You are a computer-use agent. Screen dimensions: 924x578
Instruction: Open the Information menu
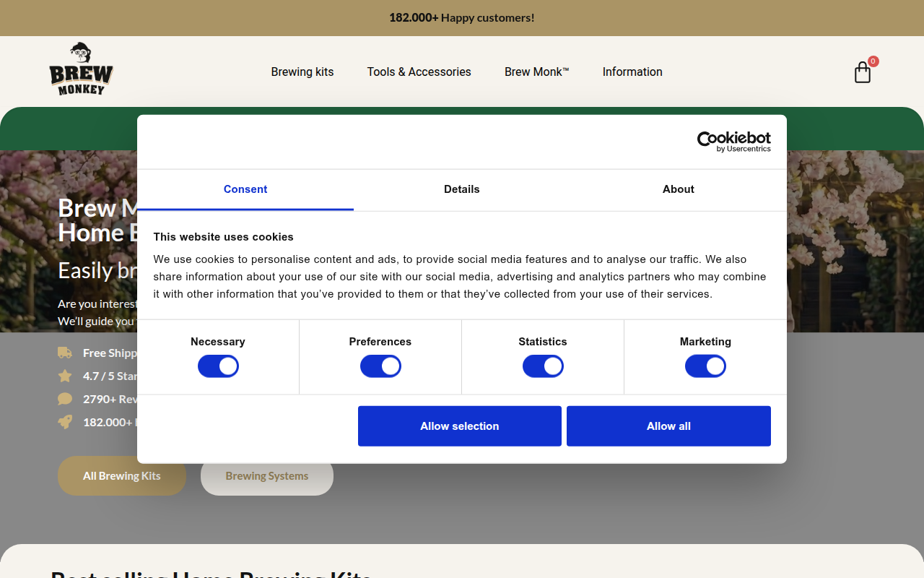[632, 72]
